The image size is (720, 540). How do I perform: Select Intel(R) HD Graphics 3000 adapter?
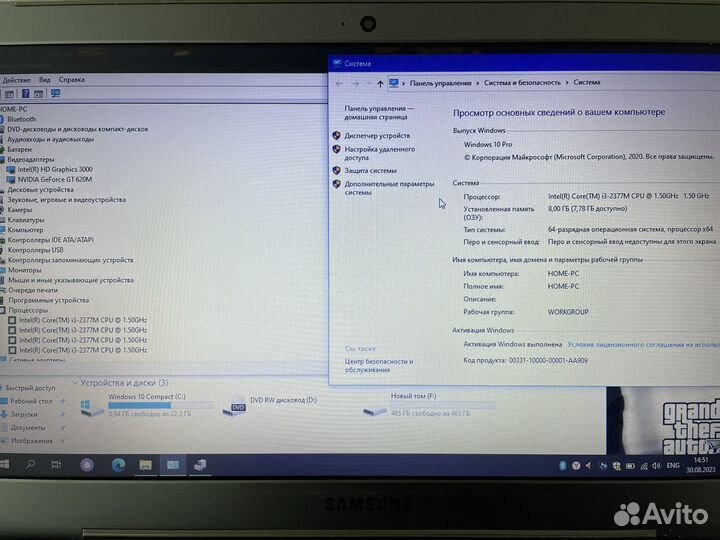tap(55, 169)
